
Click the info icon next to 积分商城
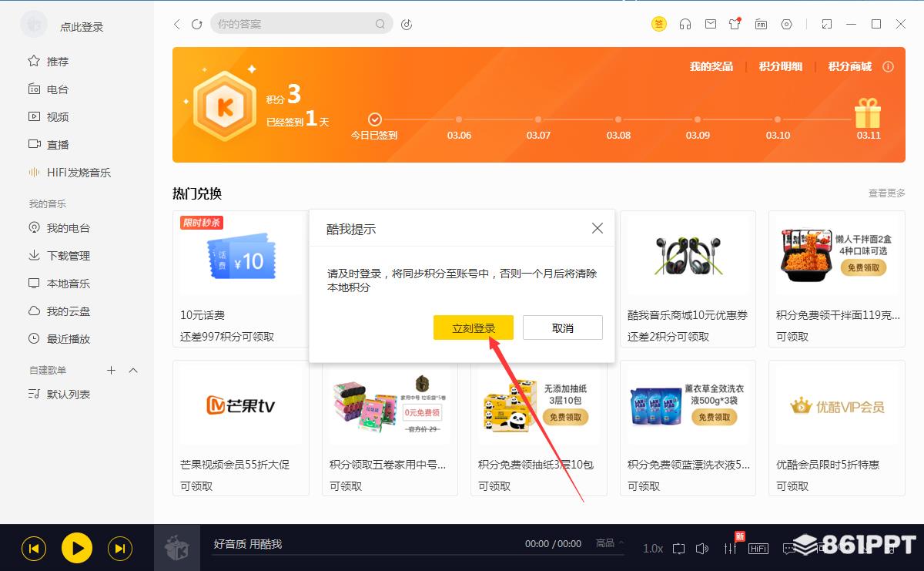[888, 66]
